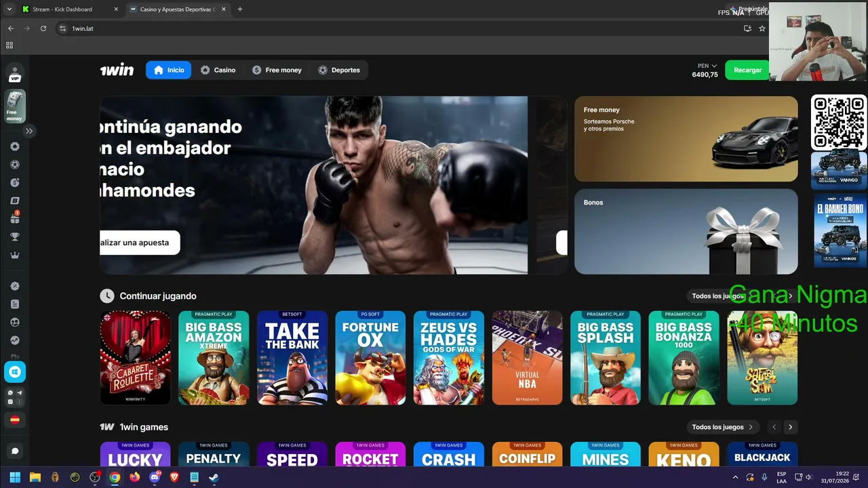The image size is (868, 488).
Task: Open the Free money Porsche promo card
Action: coord(686,139)
